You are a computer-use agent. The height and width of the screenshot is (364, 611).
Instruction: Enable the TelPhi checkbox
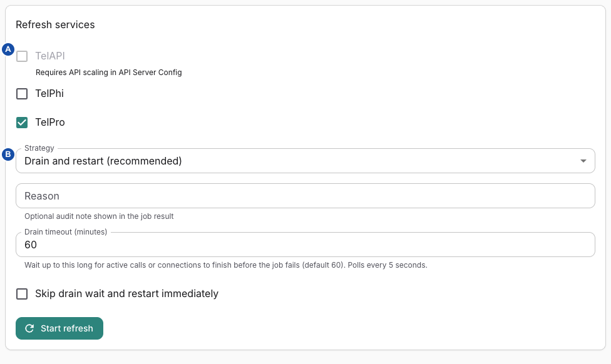[22, 94]
